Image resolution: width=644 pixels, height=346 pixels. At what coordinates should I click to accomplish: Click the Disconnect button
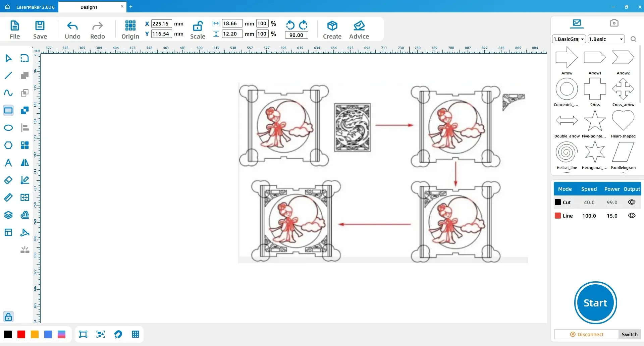click(x=587, y=334)
